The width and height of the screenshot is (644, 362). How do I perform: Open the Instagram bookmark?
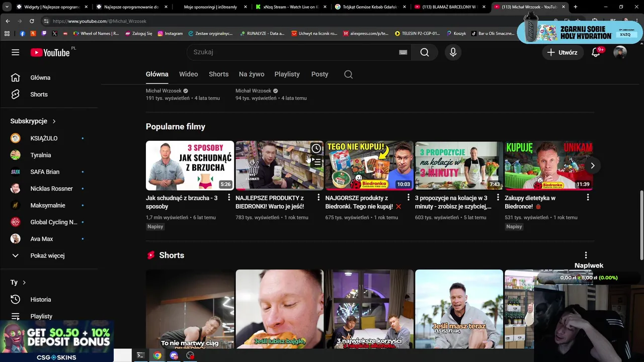coord(170,34)
